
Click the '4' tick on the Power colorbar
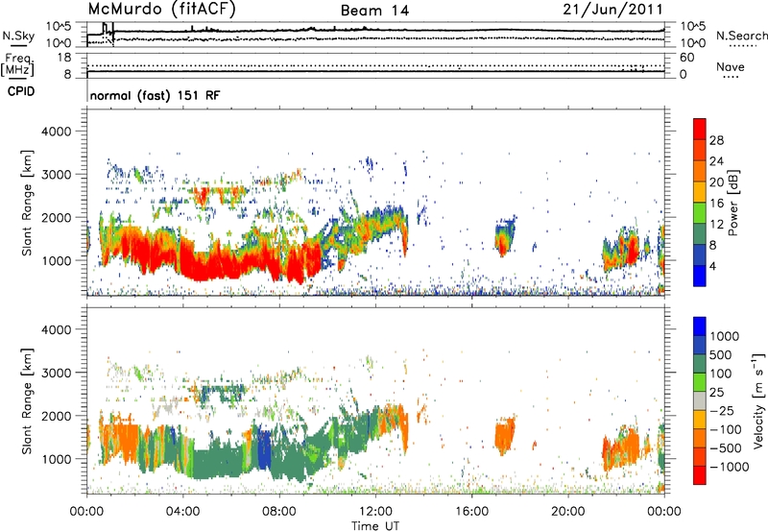click(x=712, y=267)
